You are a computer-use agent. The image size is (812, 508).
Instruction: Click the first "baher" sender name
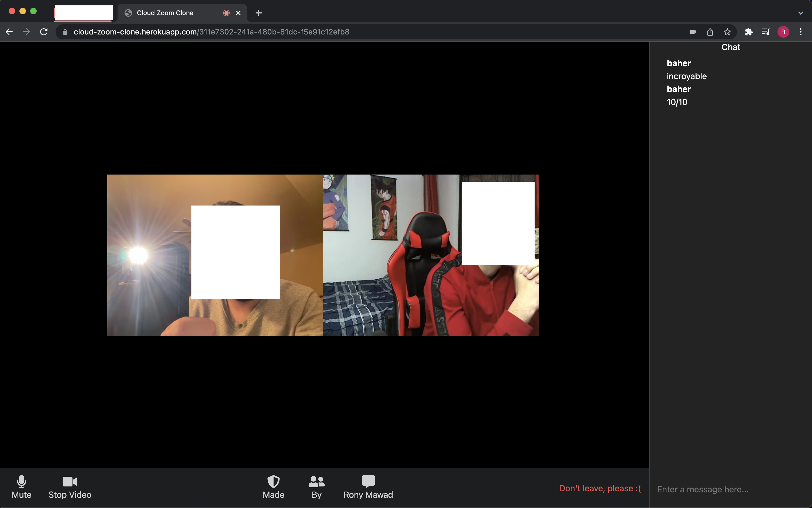(679, 63)
